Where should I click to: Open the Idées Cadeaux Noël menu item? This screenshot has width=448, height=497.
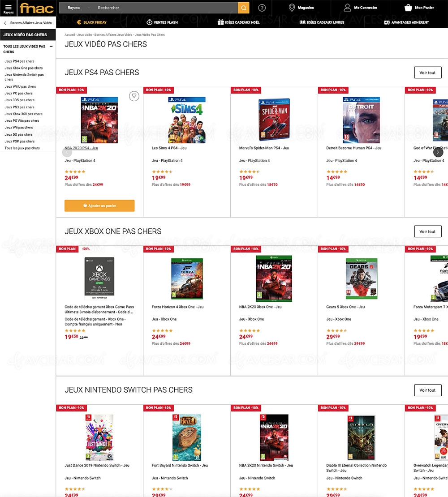[238, 22]
